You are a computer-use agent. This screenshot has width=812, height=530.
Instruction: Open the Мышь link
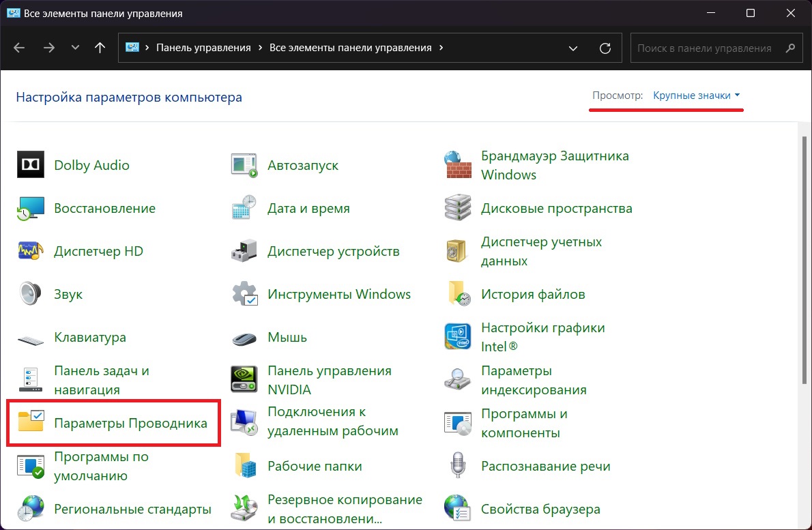[287, 337]
